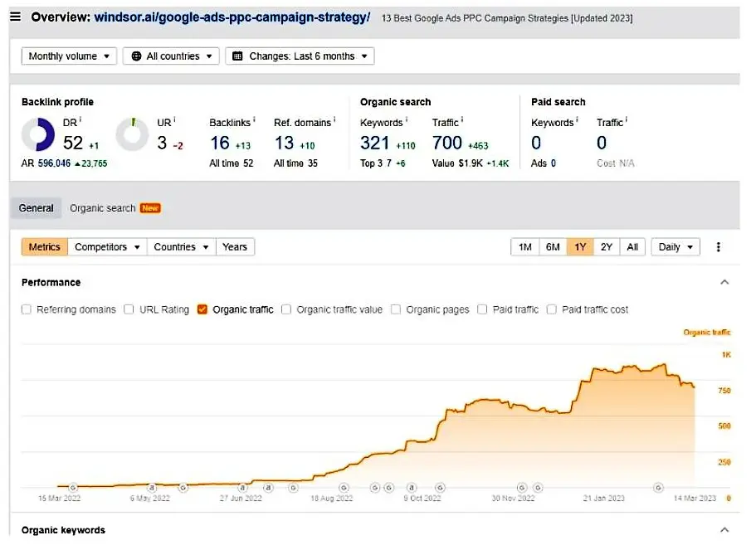The width and height of the screenshot is (756, 545).
Task: Select the Years tab
Action: (235, 247)
